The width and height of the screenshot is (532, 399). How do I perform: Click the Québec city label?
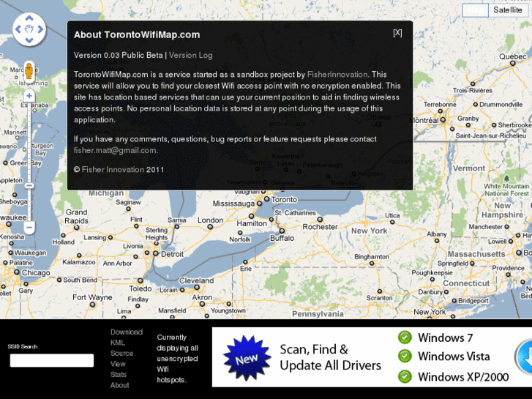coord(512,56)
